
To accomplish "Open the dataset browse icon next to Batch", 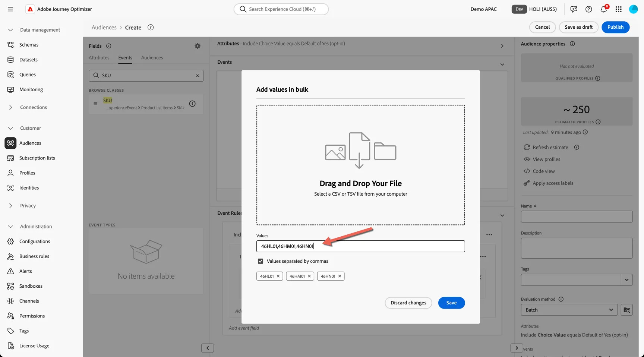I will 627,310.
